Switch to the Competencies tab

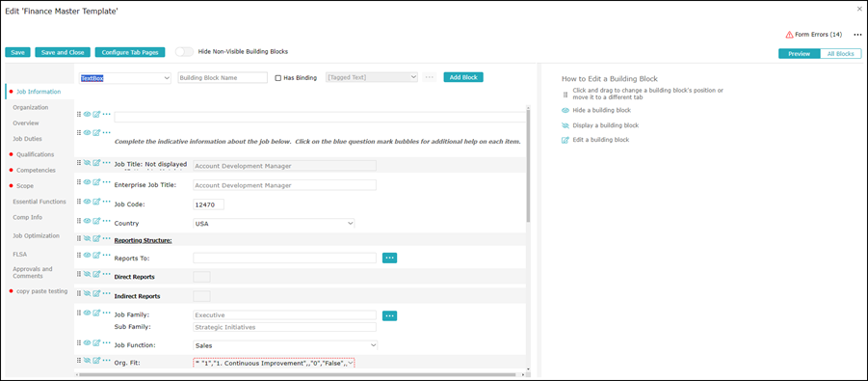tap(36, 170)
